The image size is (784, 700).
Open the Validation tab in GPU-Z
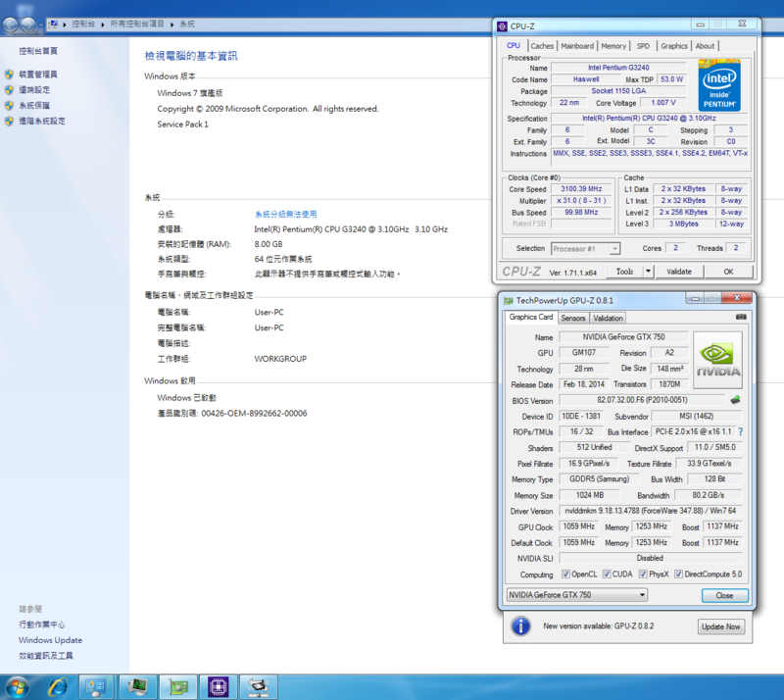608,319
